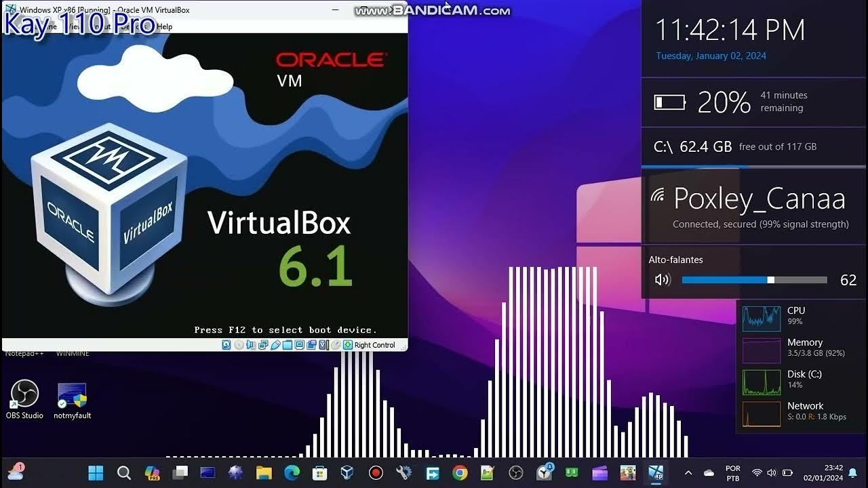Viewport: 868px width, 488px height.
Task: Click the C:\ 62.4 GB free disk widget
Action: point(753,146)
